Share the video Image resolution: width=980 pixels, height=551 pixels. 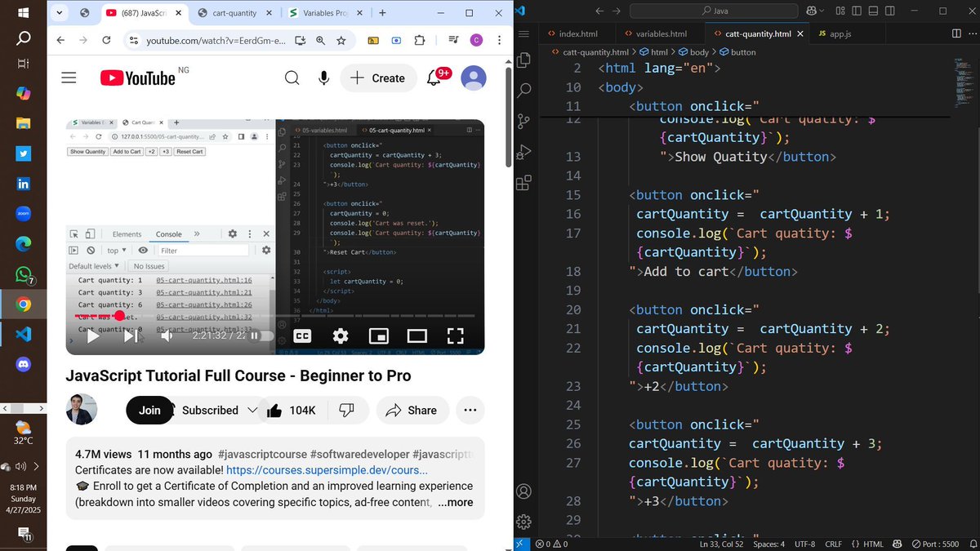tap(412, 410)
